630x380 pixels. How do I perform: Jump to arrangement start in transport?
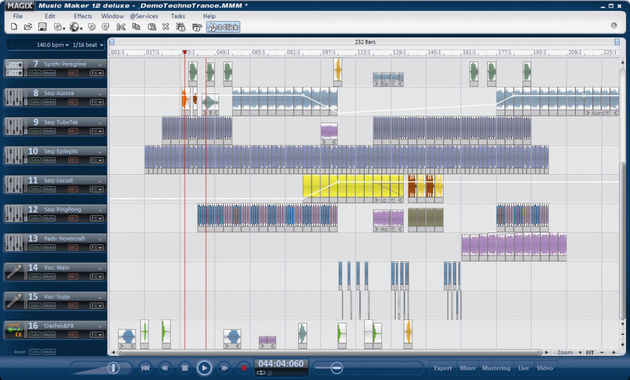pos(145,368)
